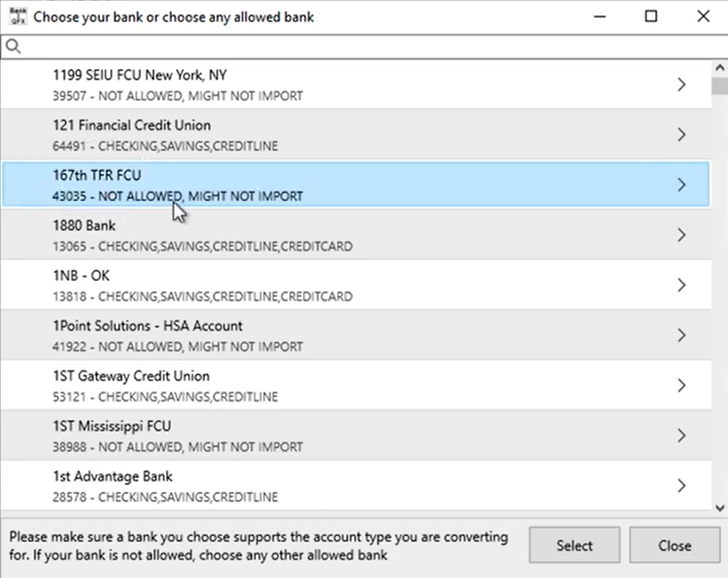Expand the 1st Advantage Bank chevron
728x578 pixels.
(681, 486)
